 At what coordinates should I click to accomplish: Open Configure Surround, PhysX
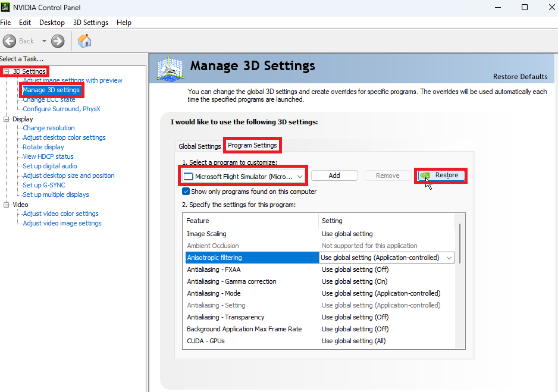tap(61, 109)
